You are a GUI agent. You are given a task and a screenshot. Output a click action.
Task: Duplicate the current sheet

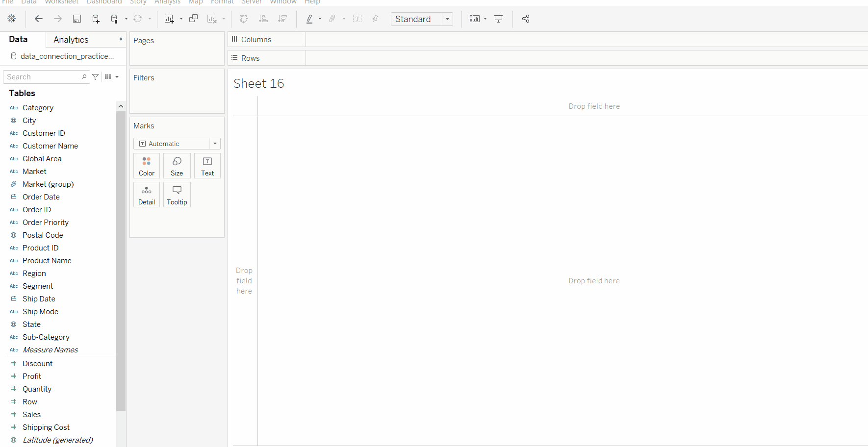coord(193,19)
